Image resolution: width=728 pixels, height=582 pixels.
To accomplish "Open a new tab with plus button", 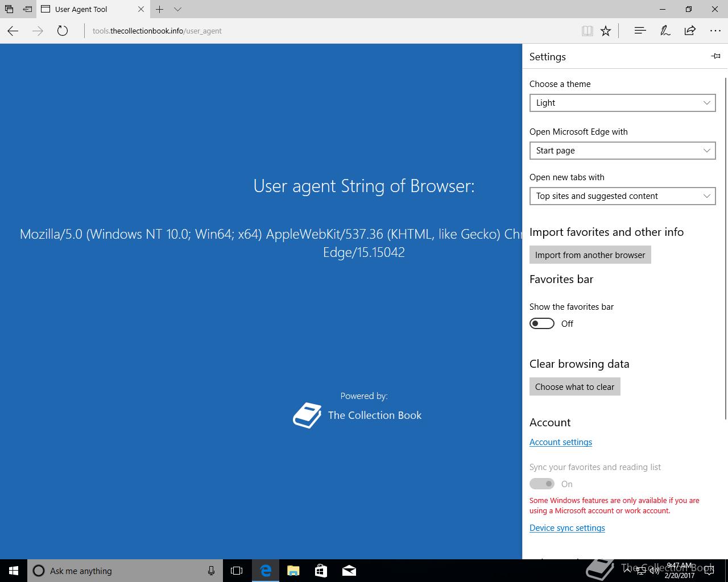I will (x=160, y=9).
